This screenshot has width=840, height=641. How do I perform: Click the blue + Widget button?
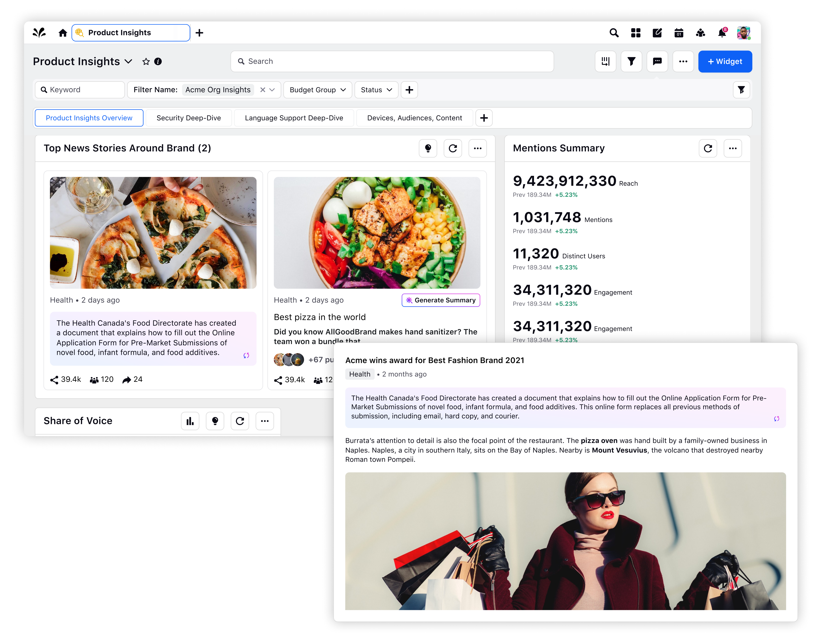pyautogui.click(x=725, y=62)
